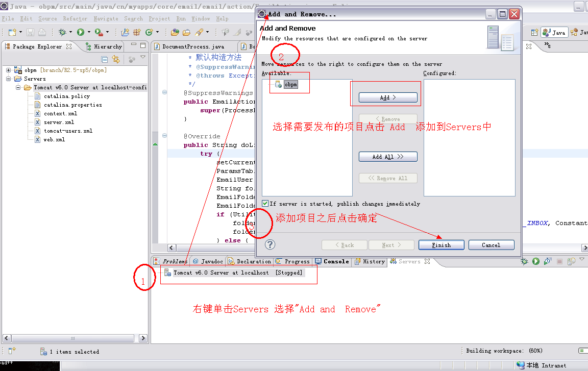Click Link with Editor arrows icon
This screenshot has height=371, width=588.
click(116, 60)
